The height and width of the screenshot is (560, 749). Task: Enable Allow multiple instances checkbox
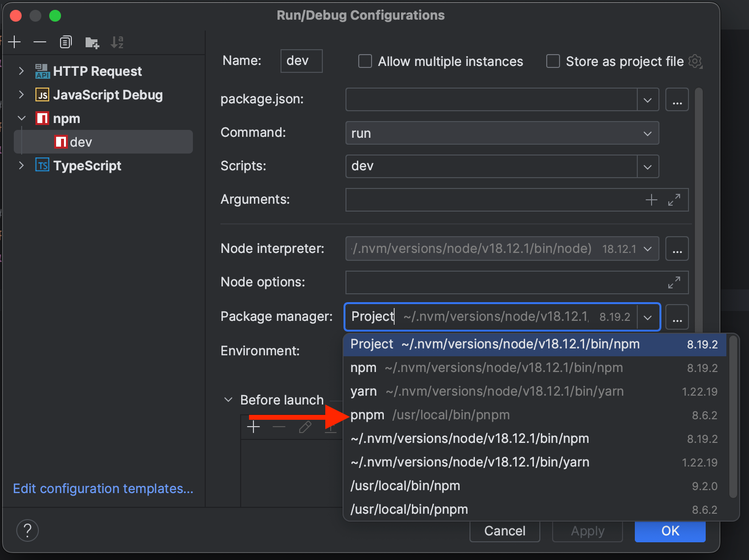click(x=365, y=62)
